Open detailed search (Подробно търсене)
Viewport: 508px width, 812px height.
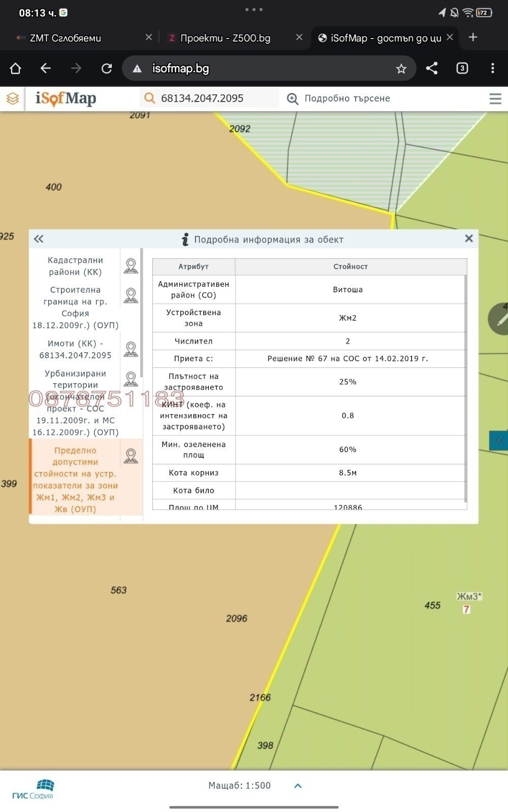tap(338, 98)
